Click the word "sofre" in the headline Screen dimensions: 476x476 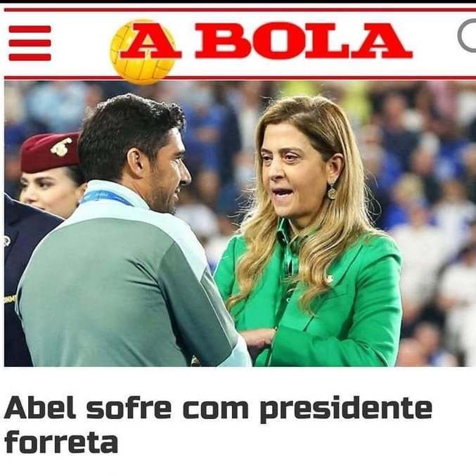click(129, 407)
